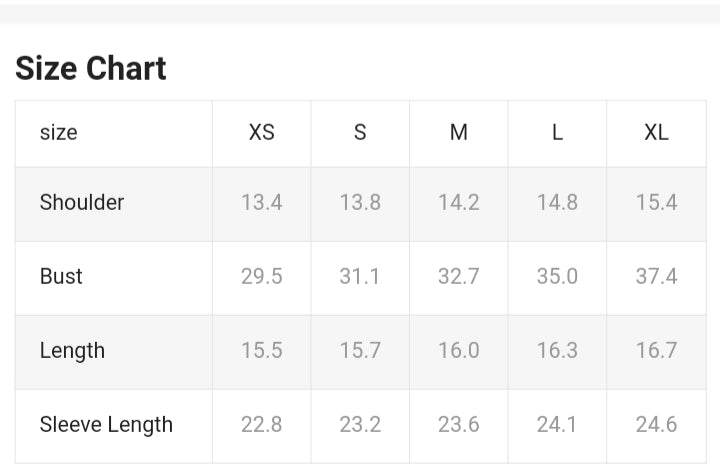Viewport: 720px width, 472px height.
Task: Click the XS sleeve length value 22.8
Action: coord(261,424)
